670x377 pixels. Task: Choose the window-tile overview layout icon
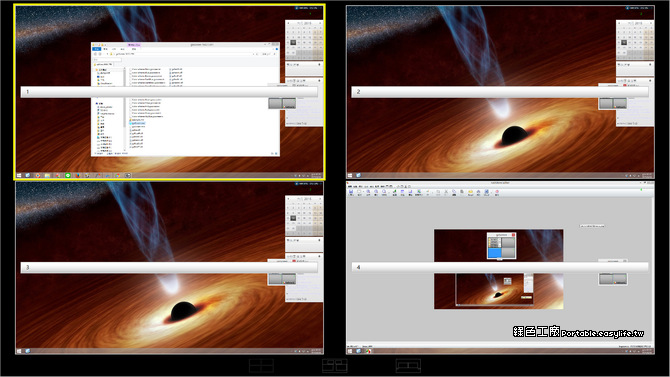[x=335, y=366]
